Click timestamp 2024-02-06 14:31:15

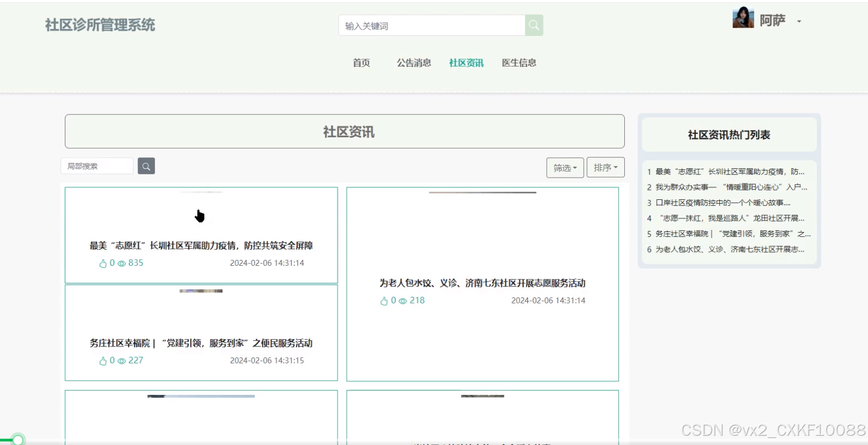[x=267, y=361]
